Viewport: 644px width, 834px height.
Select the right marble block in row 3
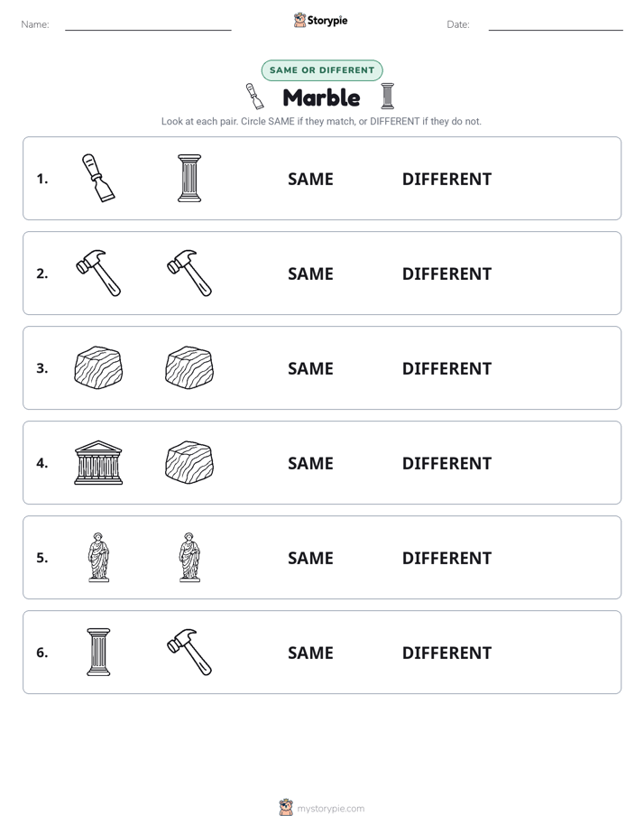189,367
